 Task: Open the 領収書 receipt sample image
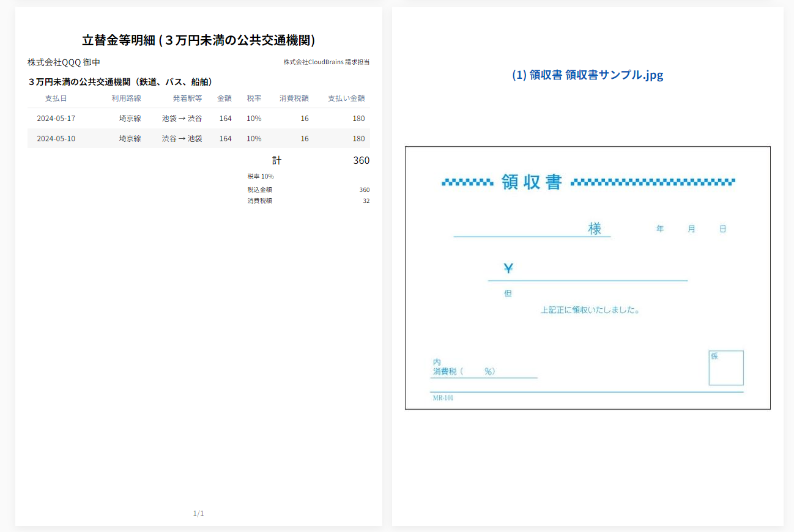coord(588,278)
